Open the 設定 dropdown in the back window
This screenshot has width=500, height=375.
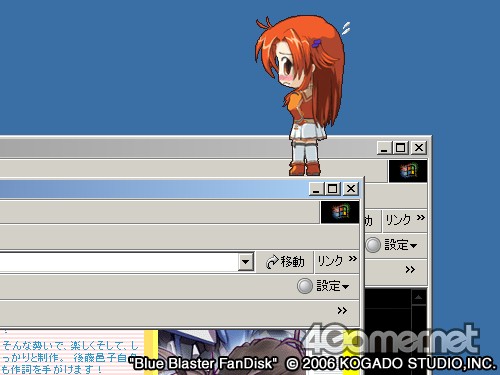401,245
